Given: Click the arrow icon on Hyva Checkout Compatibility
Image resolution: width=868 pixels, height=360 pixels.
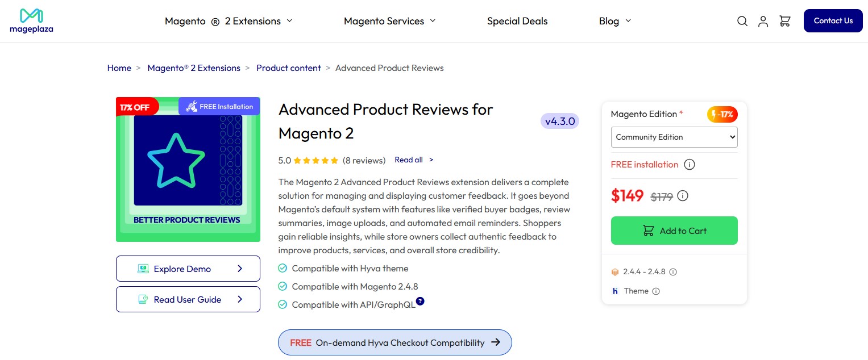Looking at the screenshot, I should pyautogui.click(x=497, y=342).
